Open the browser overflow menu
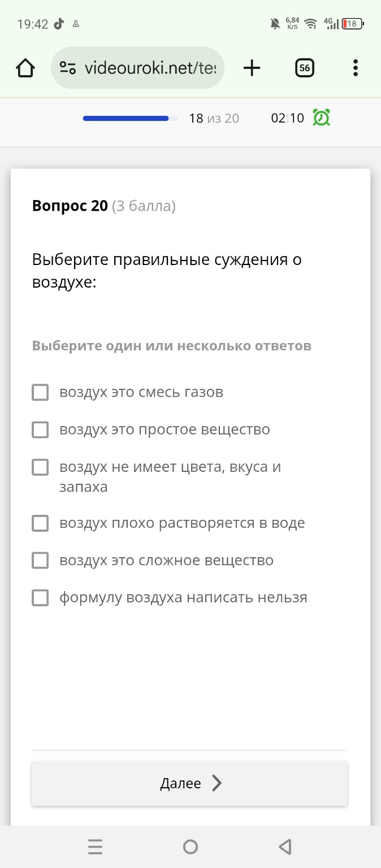The image size is (381, 868). 355,67
